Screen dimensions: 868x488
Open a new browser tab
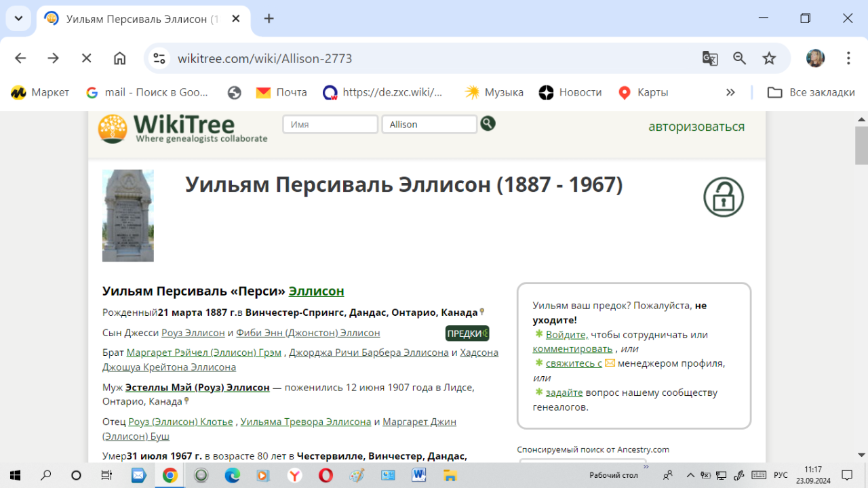[269, 18]
